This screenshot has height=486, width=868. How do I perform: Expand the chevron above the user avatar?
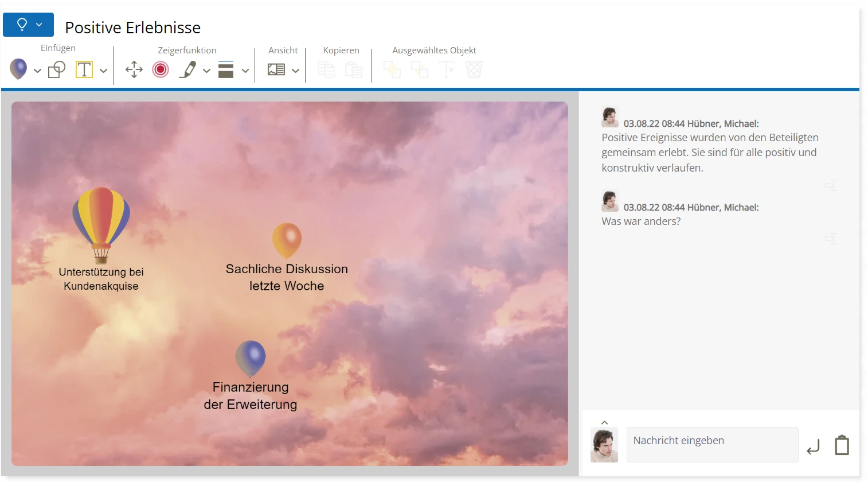point(604,423)
